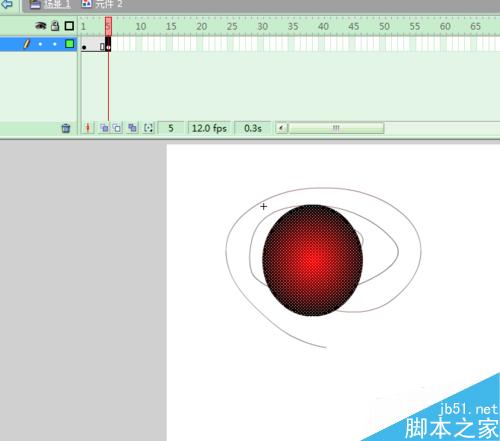Toggle lock all layers padlock icon
The height and width of the screenshot is (441, 500).
55,26
